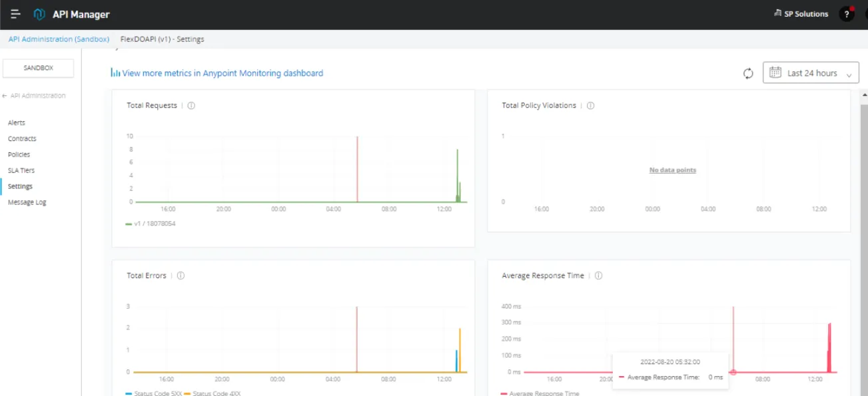Select SLA Tiers in sidebar

coord(21,171)
